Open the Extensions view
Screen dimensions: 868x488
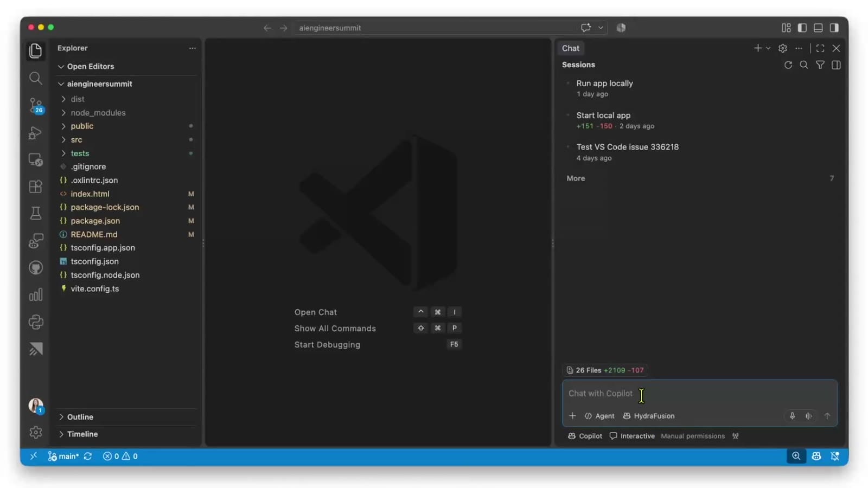(35, 187)
